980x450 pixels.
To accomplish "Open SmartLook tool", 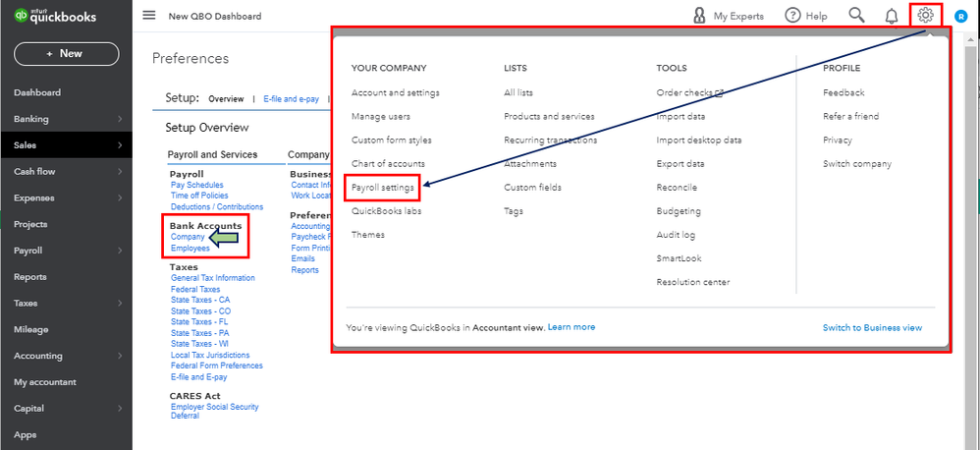I will click(679, 258).
